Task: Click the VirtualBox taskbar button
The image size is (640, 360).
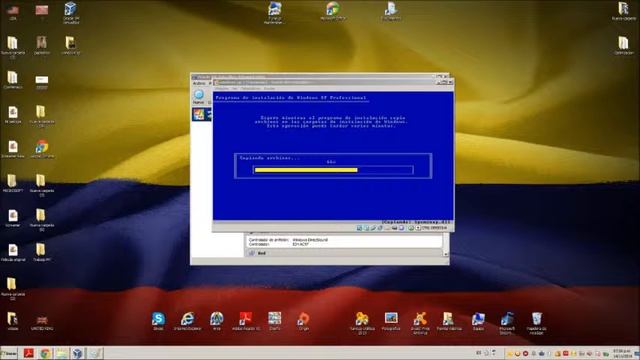Action: click(x=78, y=353)
